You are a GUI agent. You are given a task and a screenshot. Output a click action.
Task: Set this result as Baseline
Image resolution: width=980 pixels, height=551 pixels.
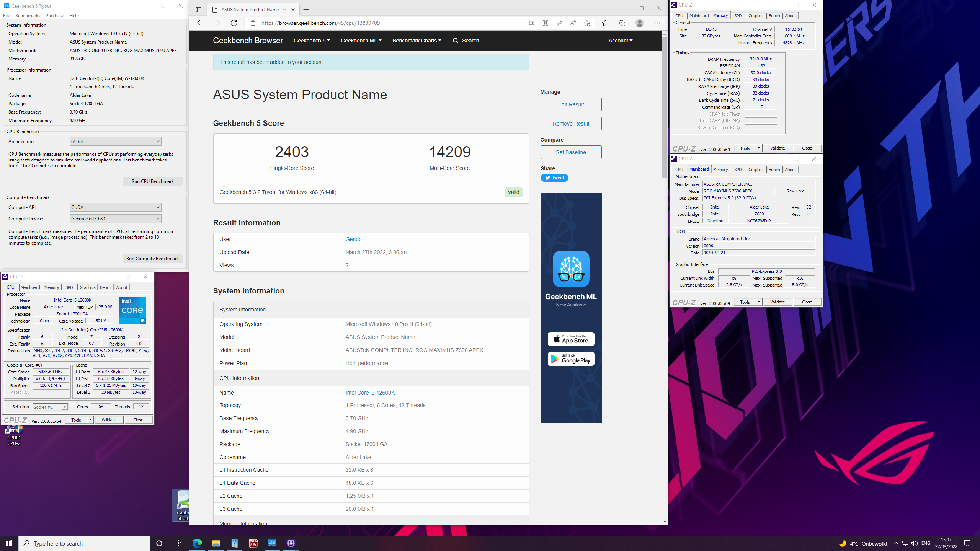pos(571,152)
